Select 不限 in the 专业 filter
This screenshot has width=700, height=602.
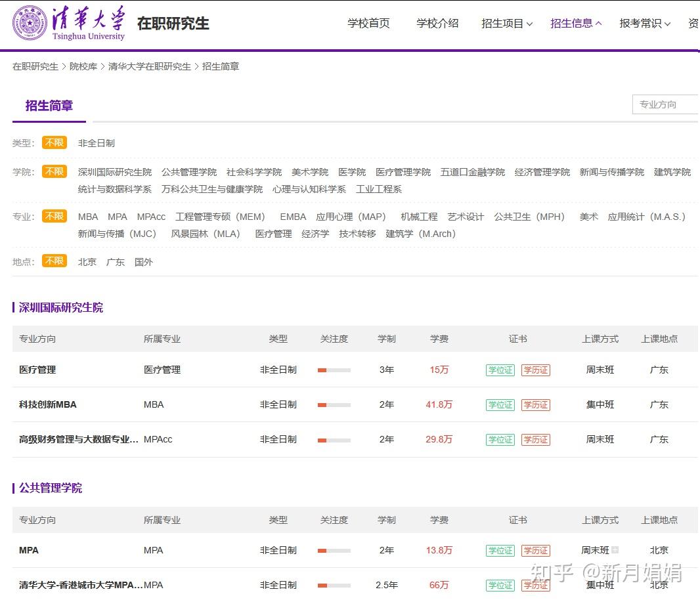click(55, 217)
